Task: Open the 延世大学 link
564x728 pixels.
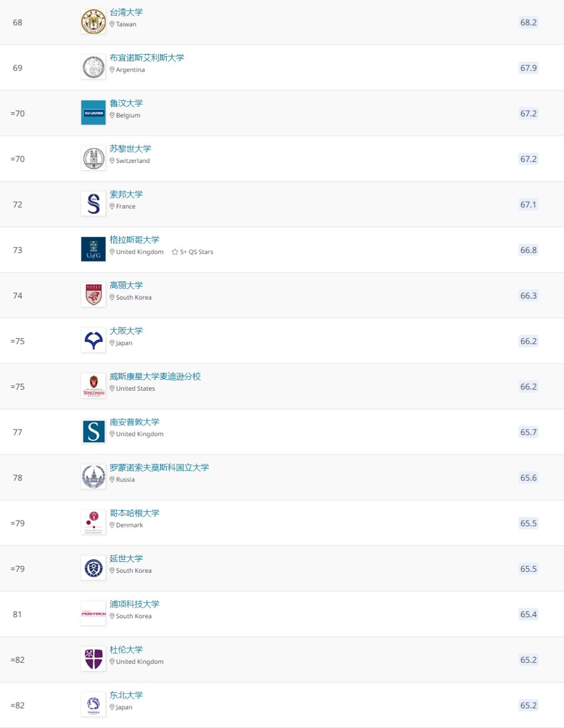Action: tap(126, 558)
